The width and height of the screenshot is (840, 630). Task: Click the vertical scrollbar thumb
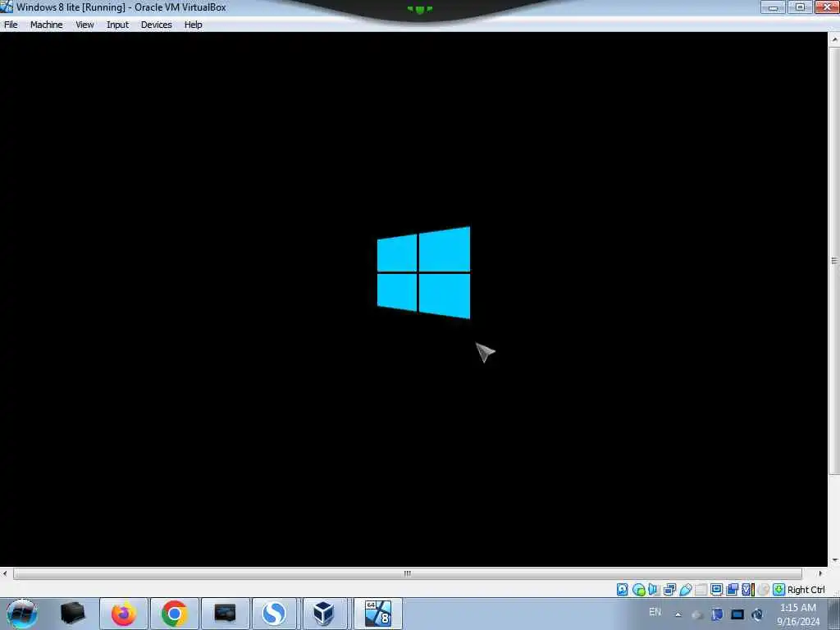pyautogui.click(x=834, y=260)
